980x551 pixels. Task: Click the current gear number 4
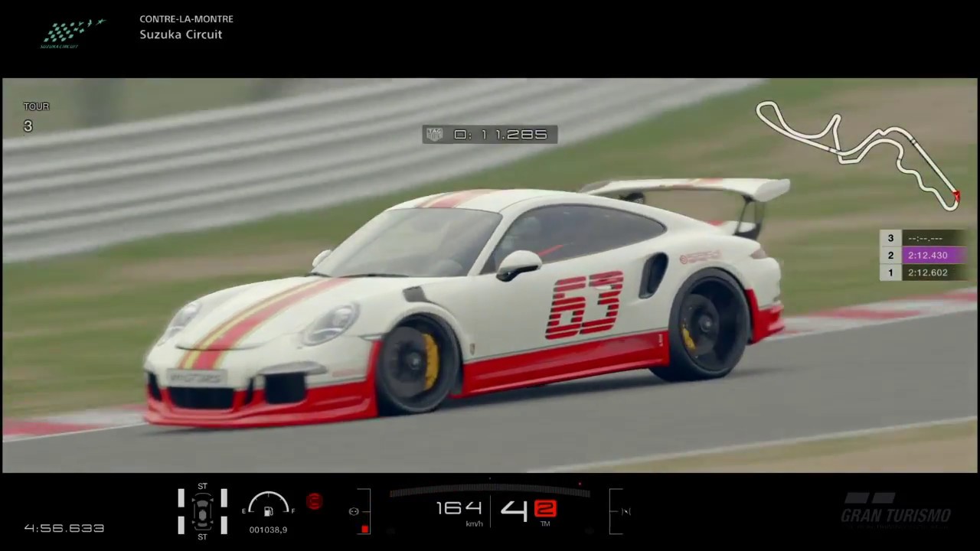(x=514, y=510)
